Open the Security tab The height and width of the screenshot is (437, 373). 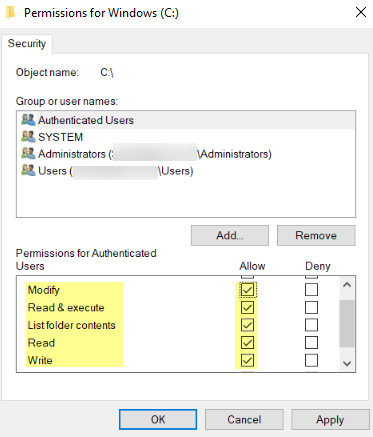pyautogui.click(x=27, y=43)
